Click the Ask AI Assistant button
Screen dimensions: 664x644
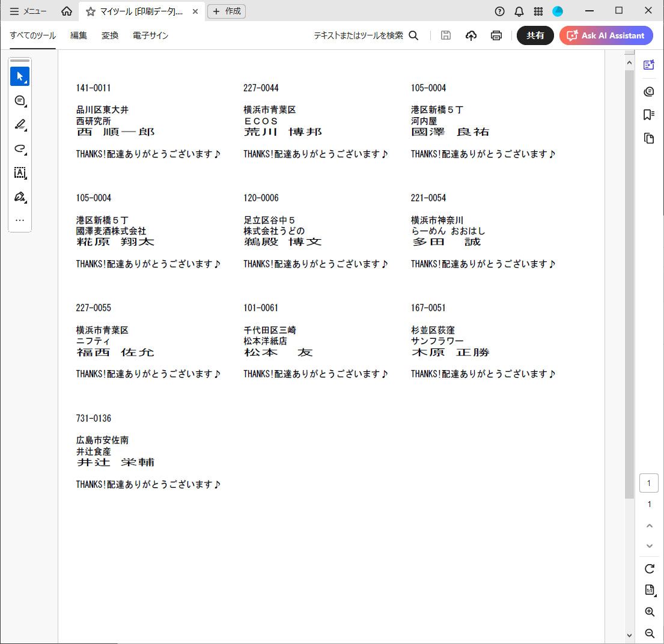606,35
